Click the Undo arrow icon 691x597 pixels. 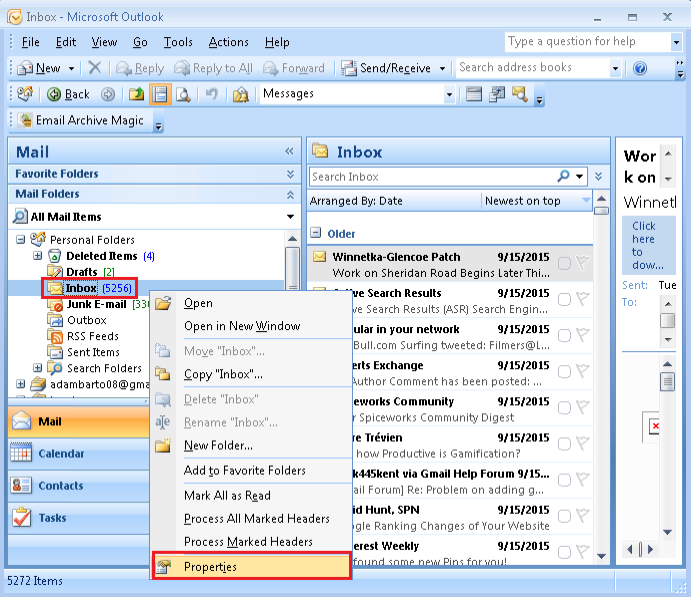(x=212, y=94)
